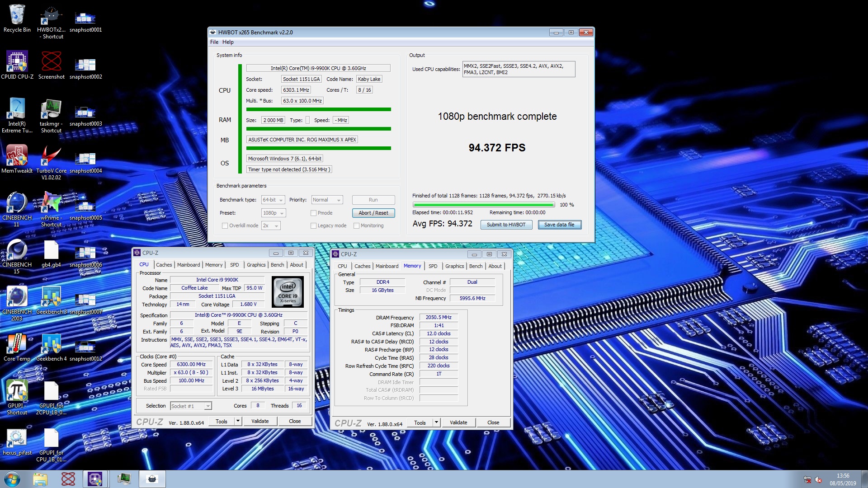Open the Overkill 2x multiplier dropdown
Screen dimensions: 868x488
coord(271,225)
